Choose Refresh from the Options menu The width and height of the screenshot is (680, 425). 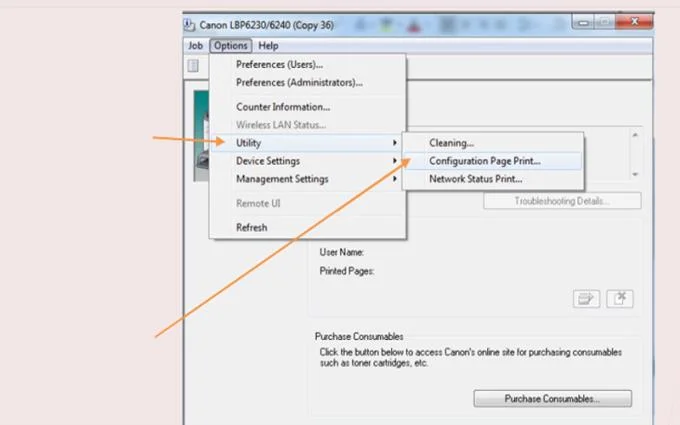(x=308, y=227)
